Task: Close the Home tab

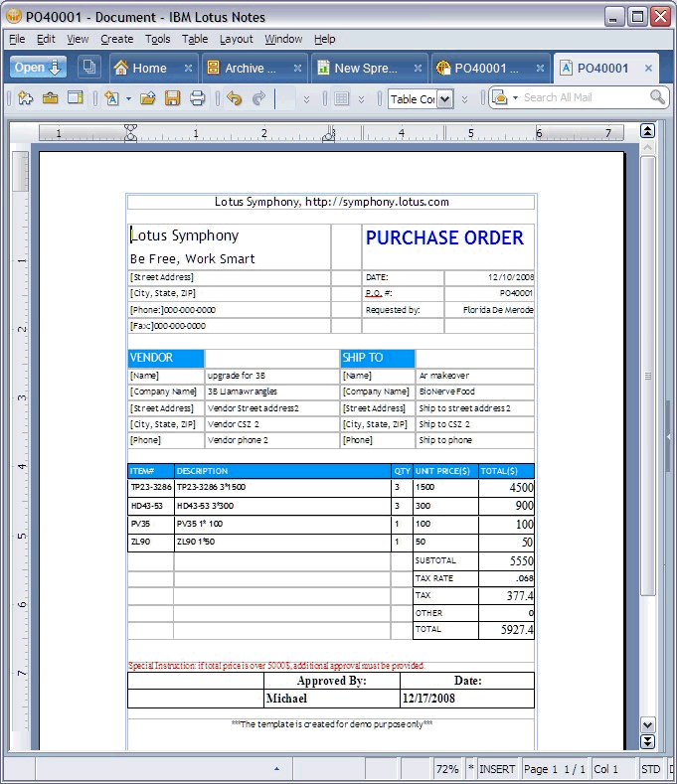Action: click(188, 68)
